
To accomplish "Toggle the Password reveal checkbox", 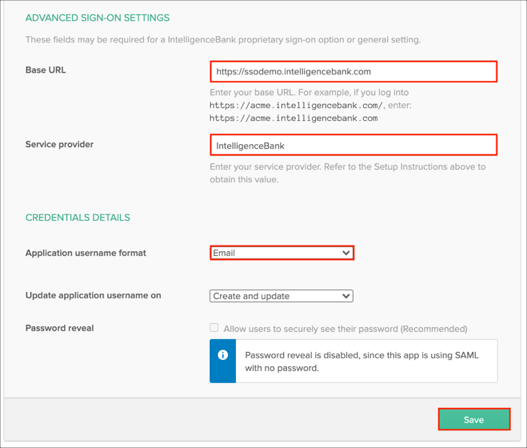I will pyautogui.click(x=214, y=327).
